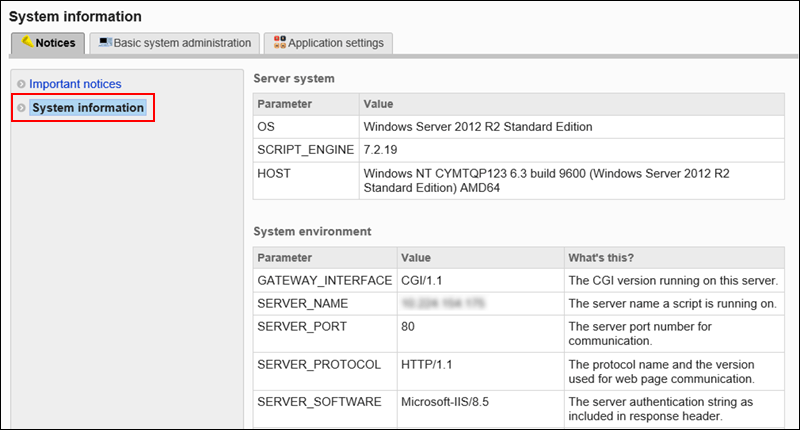The height and width of the screenshot is (430, 800).
Task: Click the HTTP/1.1 value cell
Action: (481, 371)
